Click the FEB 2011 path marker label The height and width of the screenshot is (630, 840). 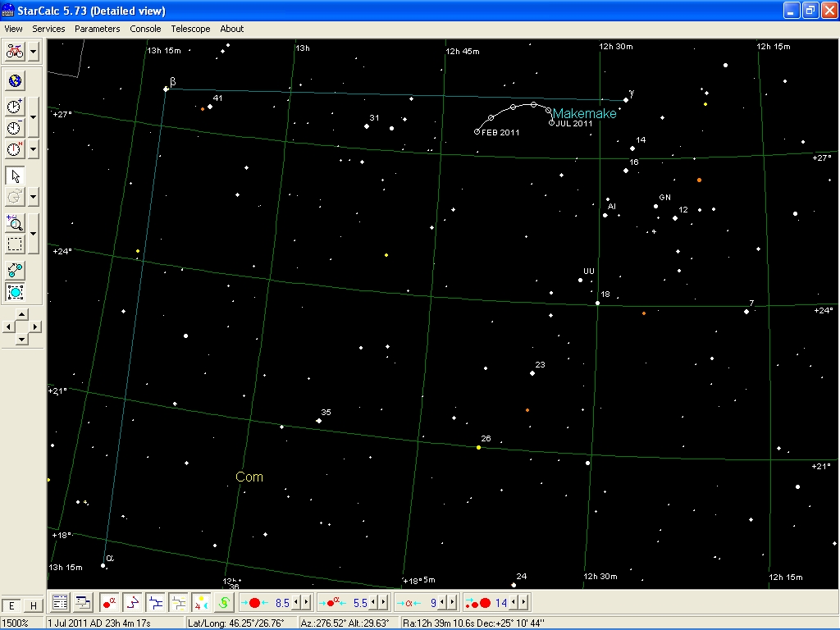[500, 132]
